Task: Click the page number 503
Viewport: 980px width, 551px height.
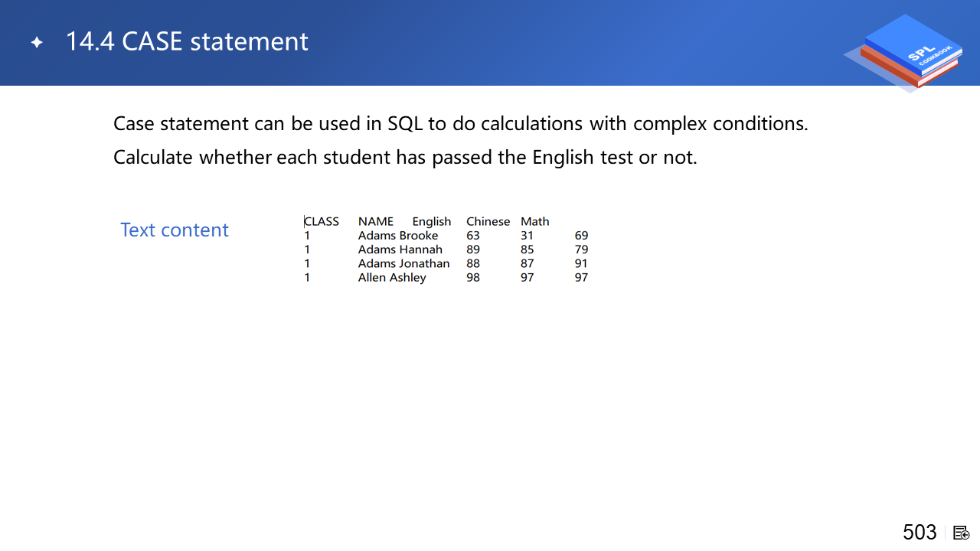Action: (x=920, y=532)
